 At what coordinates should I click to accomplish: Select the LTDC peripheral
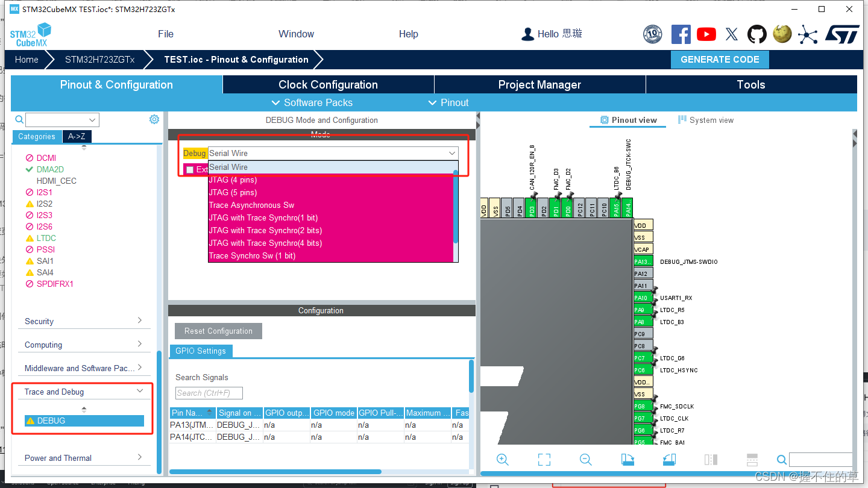[x=46, y=238]
